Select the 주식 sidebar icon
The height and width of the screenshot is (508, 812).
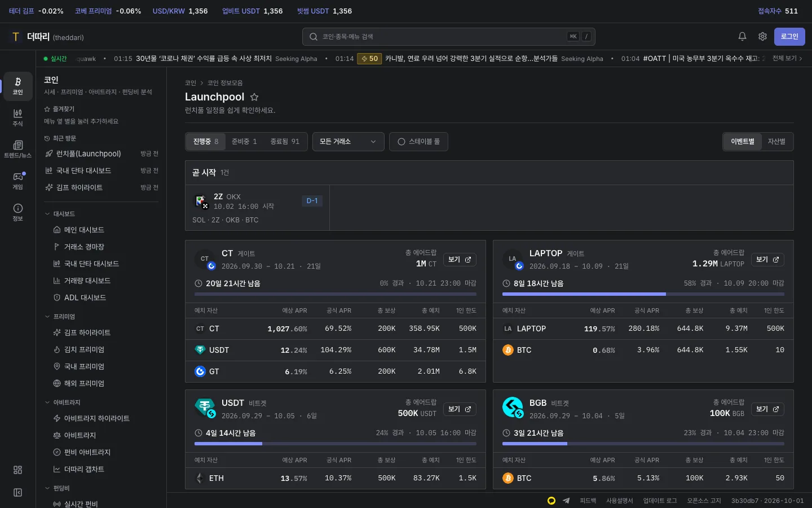click(x=18, y=117)
